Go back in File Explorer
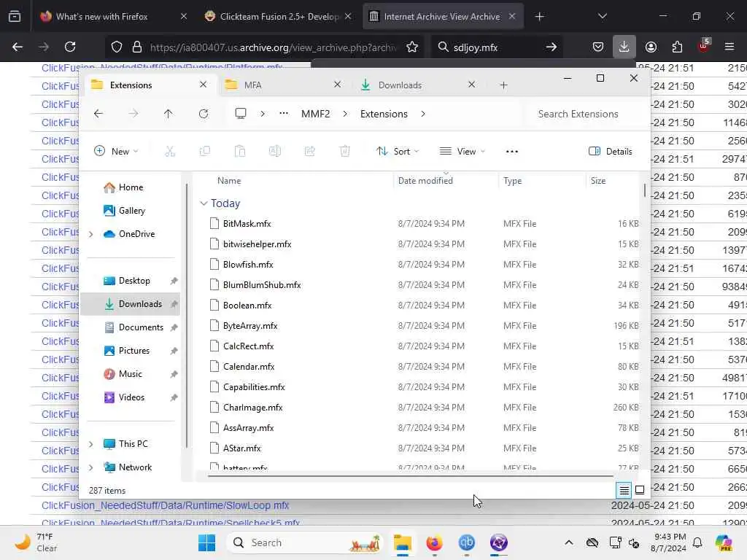The width and height of the screenshot is (747, 560). pos(98,114)
